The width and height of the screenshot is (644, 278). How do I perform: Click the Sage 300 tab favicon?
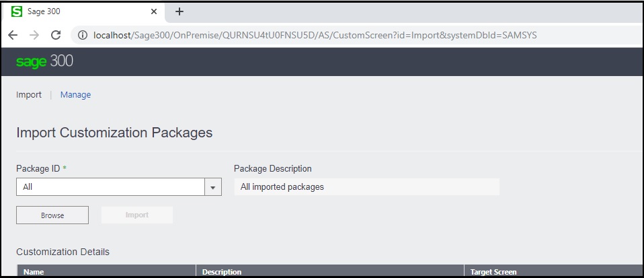coord(17,11)
